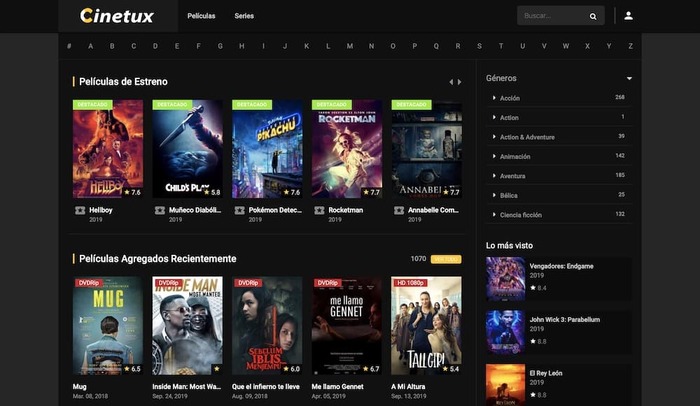This screenshot has width=700, height=406.
Task: Filter titles by letter Z
Action: (630, 46)
